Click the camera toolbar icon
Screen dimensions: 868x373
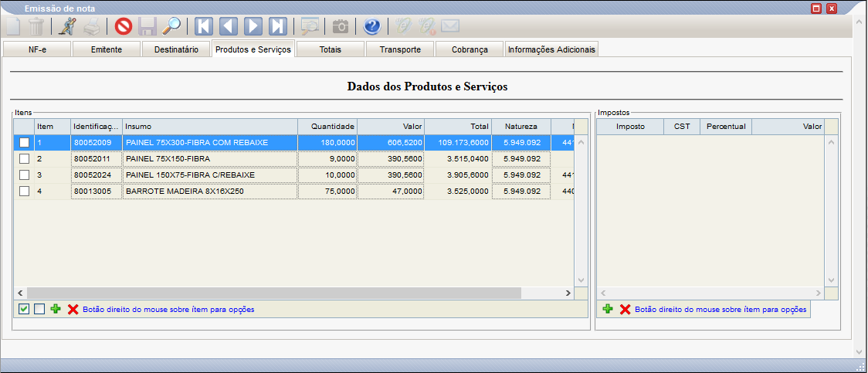coord(341,26)
